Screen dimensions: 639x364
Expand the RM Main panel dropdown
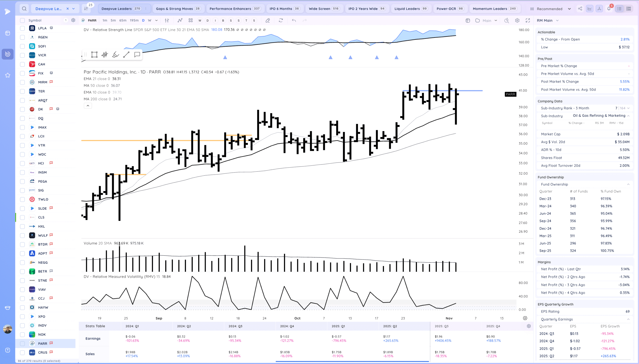557,20
